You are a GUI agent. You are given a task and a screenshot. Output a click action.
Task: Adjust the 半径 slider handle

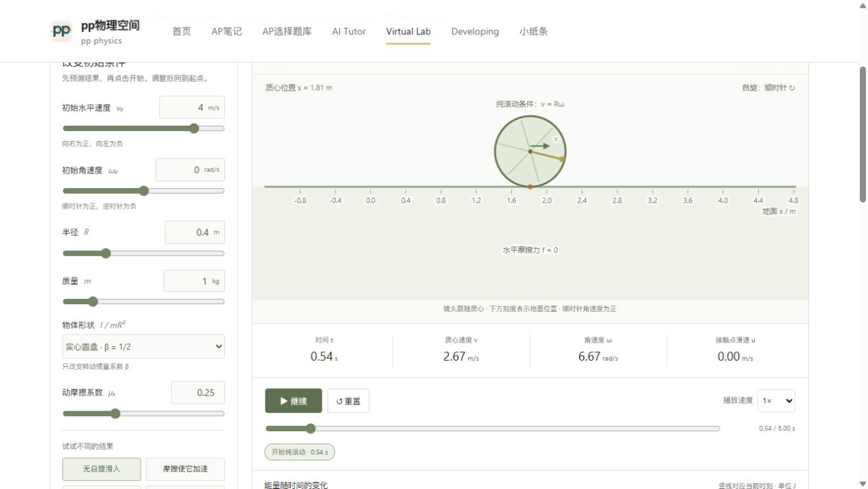[x=106, y=253]
